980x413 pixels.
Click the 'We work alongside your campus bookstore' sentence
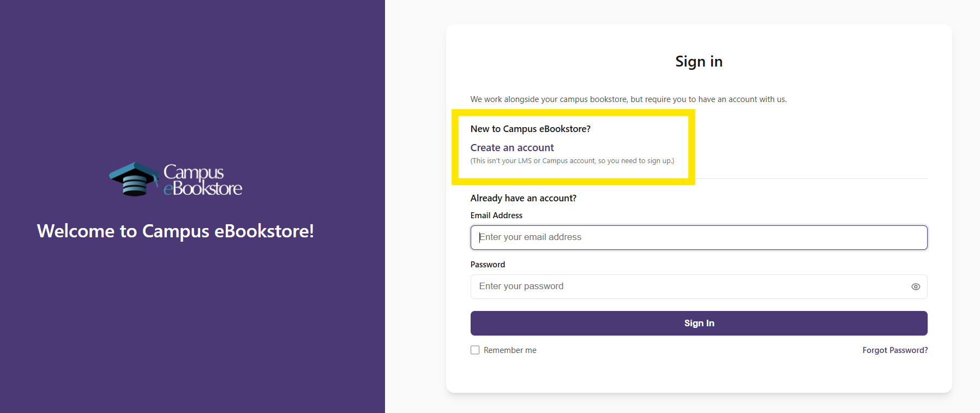tap(628, 99)
